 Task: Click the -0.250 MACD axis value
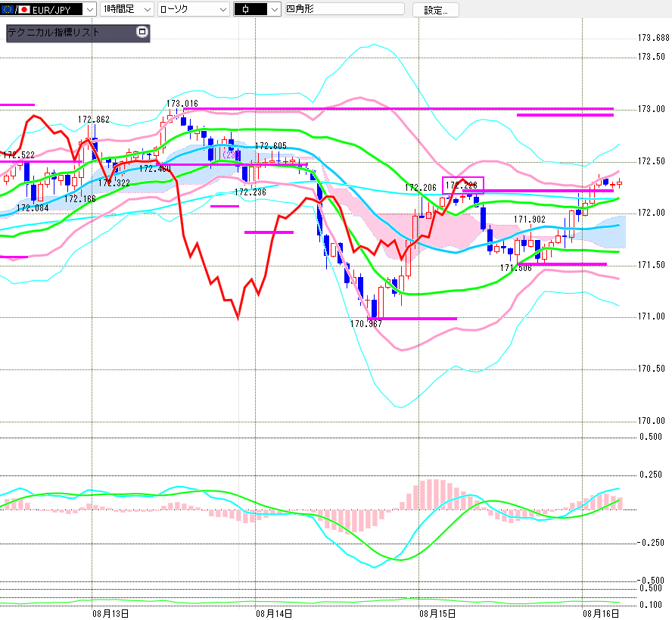pyautogui.click(x=650, y=542)
